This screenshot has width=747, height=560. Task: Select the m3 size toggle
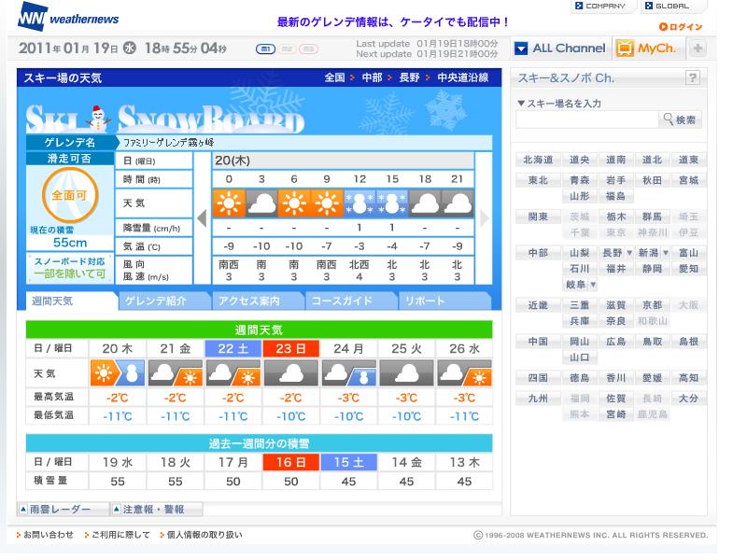(x=308, y=49)
